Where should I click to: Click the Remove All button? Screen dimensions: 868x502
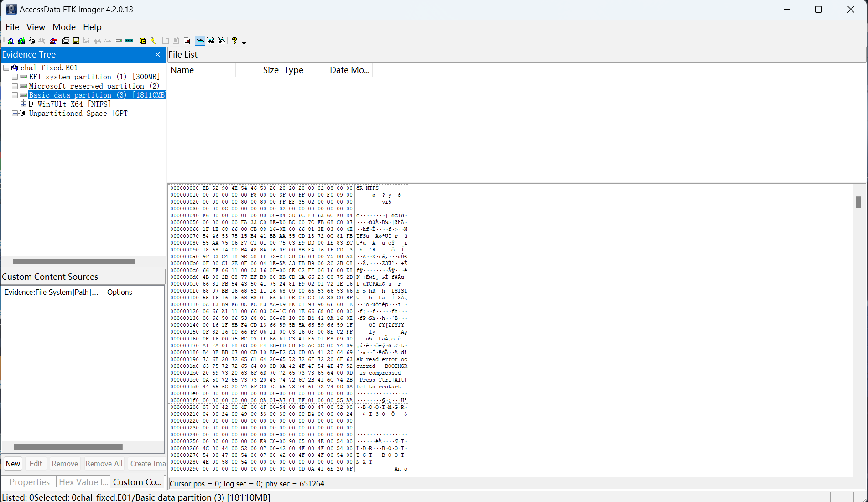(104, 464)
